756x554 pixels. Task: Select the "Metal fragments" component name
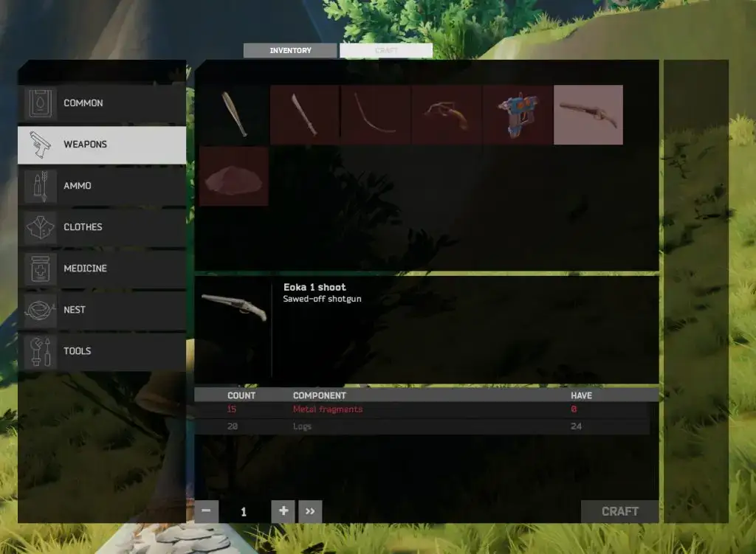click(328, 409)
